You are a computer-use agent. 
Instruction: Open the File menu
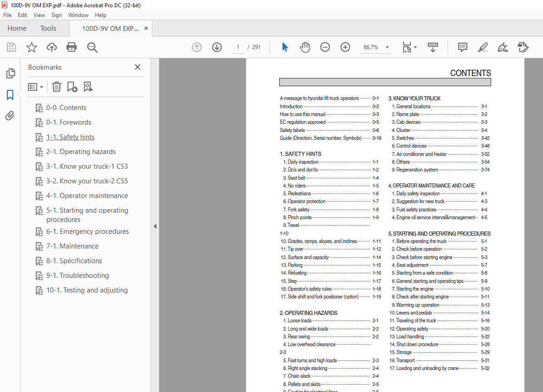[x=7, y=15]
